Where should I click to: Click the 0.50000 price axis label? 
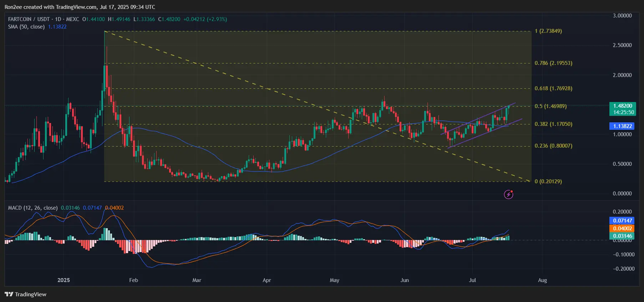pos(622,164)
